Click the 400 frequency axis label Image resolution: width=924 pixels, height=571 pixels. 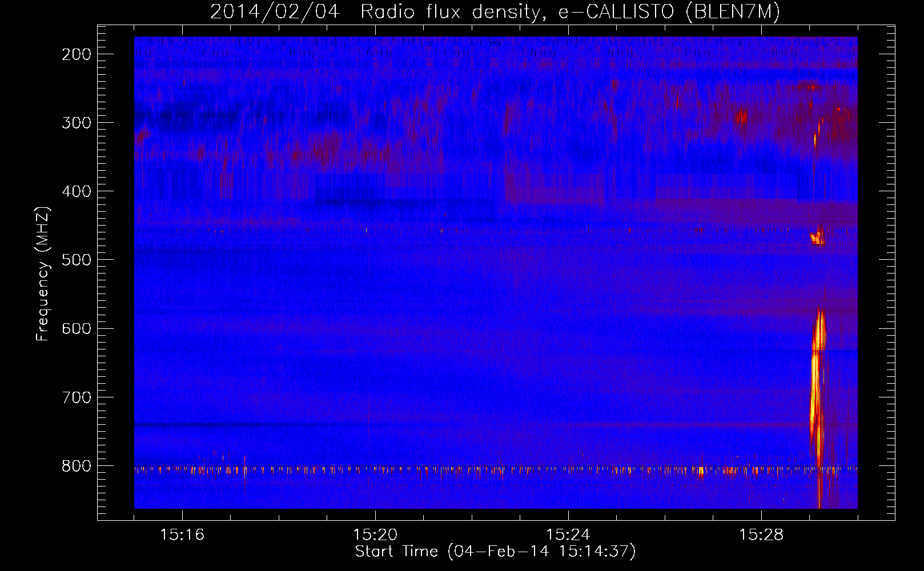pyautogui.click(x=76, y=191)
